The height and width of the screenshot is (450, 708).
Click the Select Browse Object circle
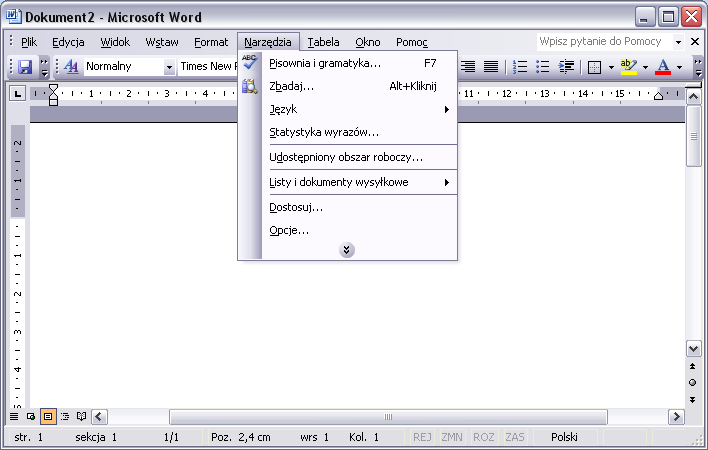[x=693, y=383]
